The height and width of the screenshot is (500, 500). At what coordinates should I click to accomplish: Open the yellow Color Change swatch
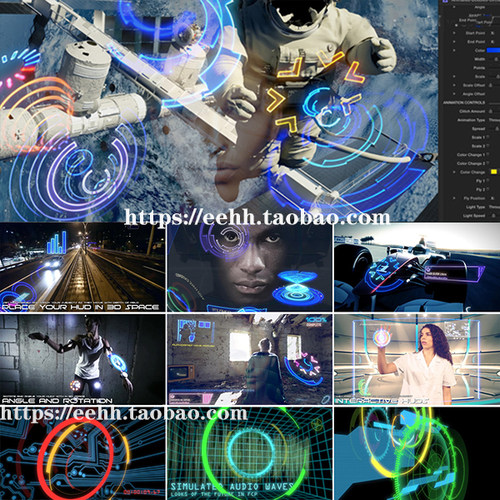click(x=494, y=172)
